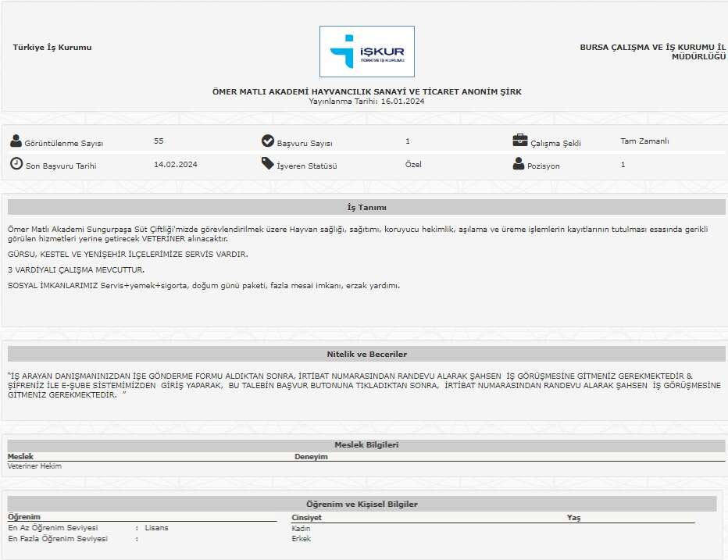Image resolution: width=728 pixels, height=560 pixels.
Task: Click the 14.02.2024 deadline date value
Action: [x=176, y=165]
